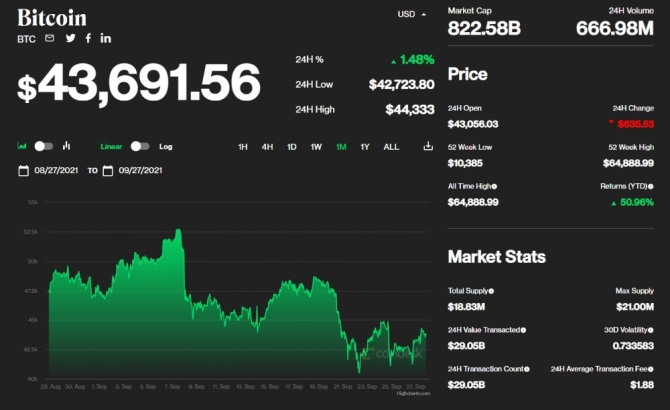Edit the 09/27/2021 end date field

(x=140, y=170)
